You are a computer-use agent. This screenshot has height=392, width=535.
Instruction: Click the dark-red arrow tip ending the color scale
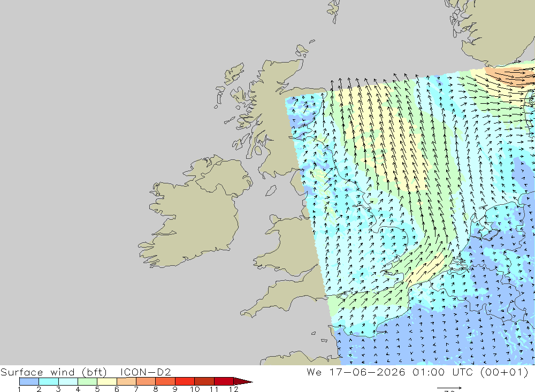(x=242, y=381)
